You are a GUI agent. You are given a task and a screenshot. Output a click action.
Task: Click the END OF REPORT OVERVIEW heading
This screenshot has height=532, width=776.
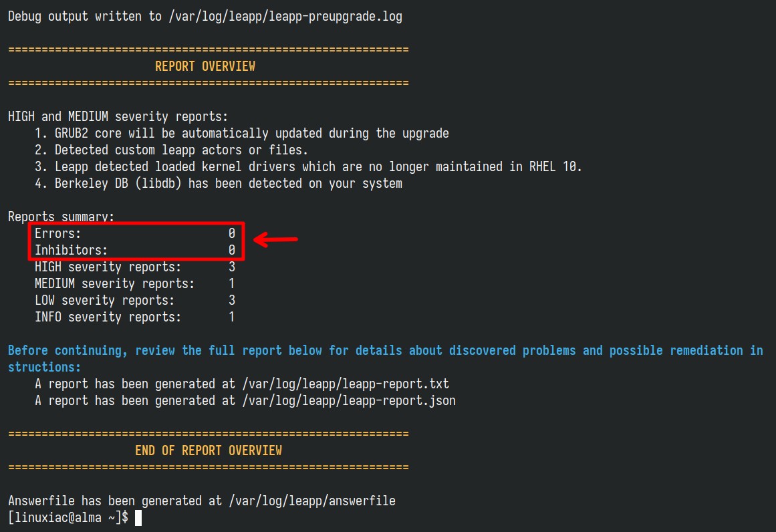[209, 450]
